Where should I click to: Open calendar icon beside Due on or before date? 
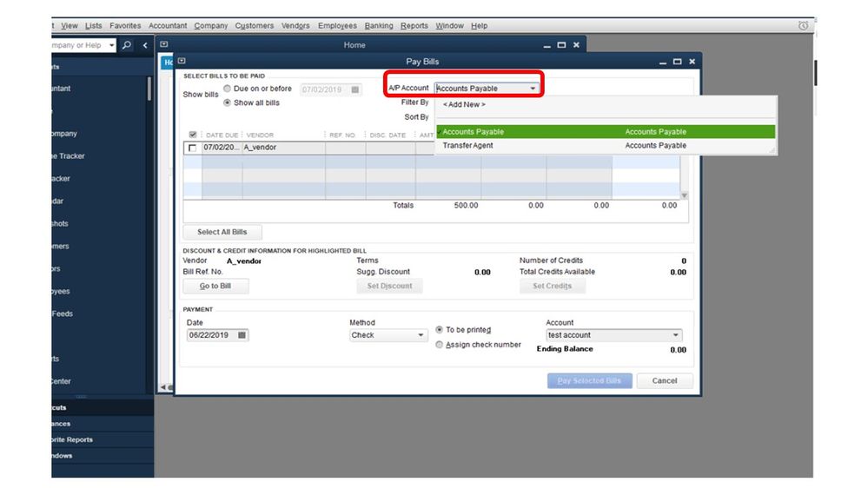(x=354, y=89)
